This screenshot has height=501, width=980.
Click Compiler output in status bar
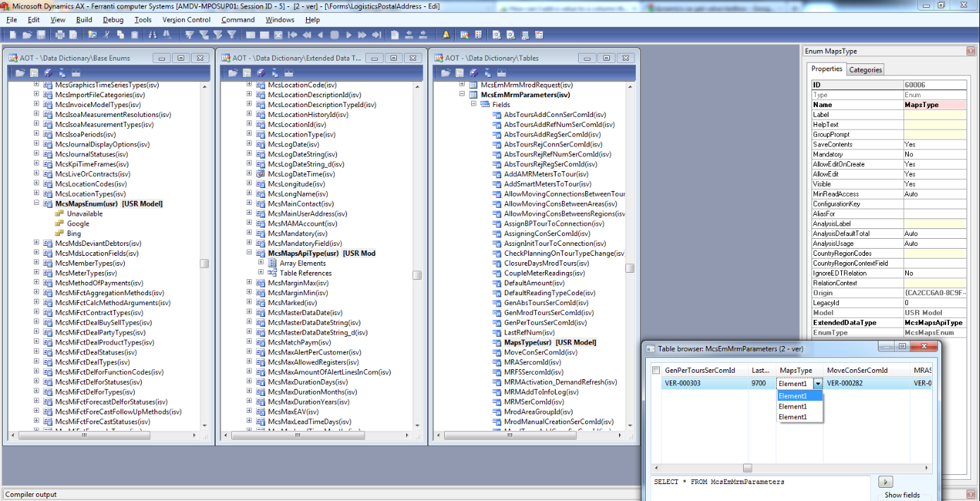[31, 495]
